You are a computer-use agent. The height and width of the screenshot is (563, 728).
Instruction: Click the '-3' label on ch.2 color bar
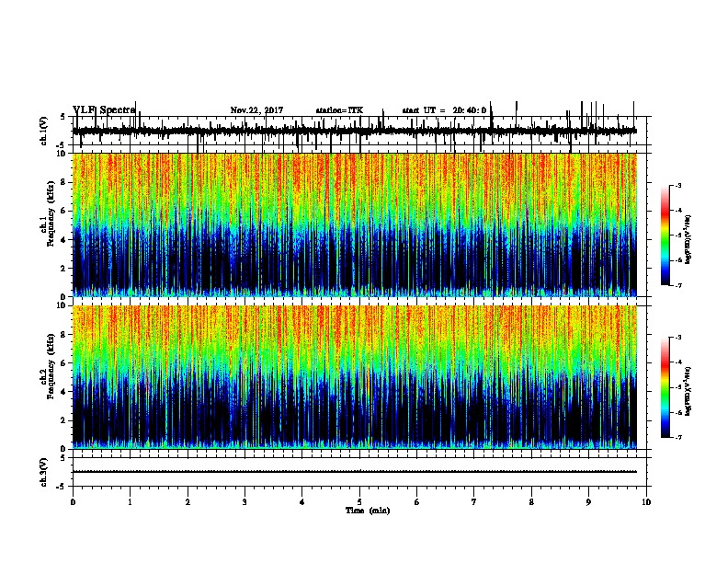(677, 338)
